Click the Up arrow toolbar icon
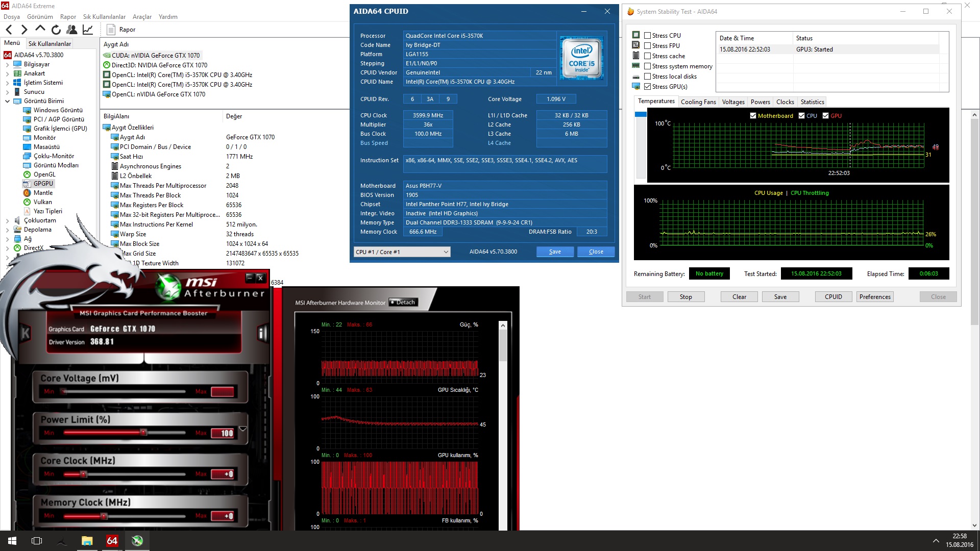Image resolution: width=980 pixels, height=551 pixels. click(40, 30)
